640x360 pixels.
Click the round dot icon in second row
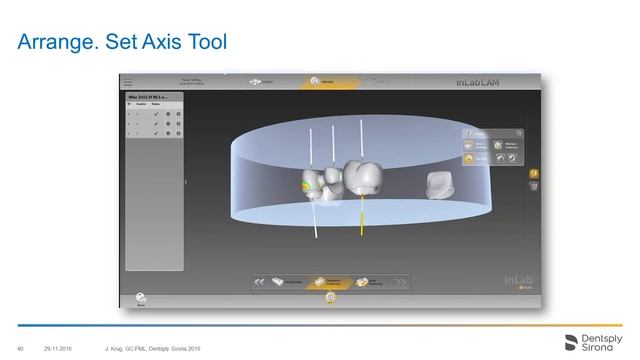[x=168, y=124]
